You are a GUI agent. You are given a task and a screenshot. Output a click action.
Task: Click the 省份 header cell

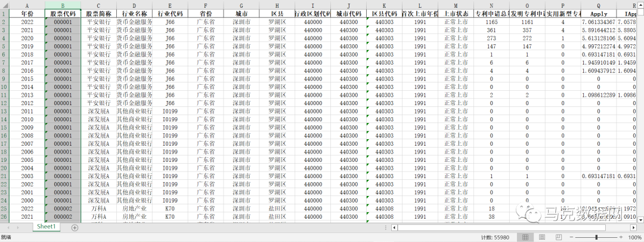pos(206,13)
